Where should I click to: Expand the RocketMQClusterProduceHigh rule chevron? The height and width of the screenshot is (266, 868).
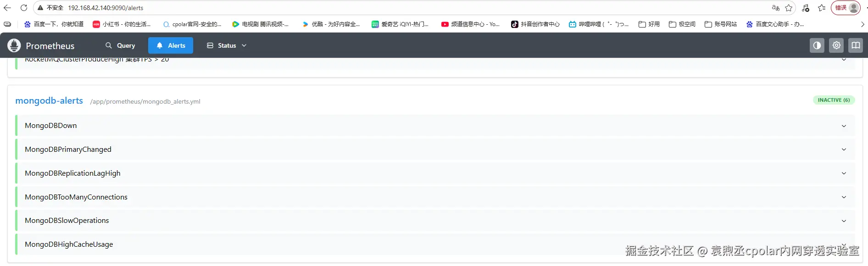tap(844, 60)
